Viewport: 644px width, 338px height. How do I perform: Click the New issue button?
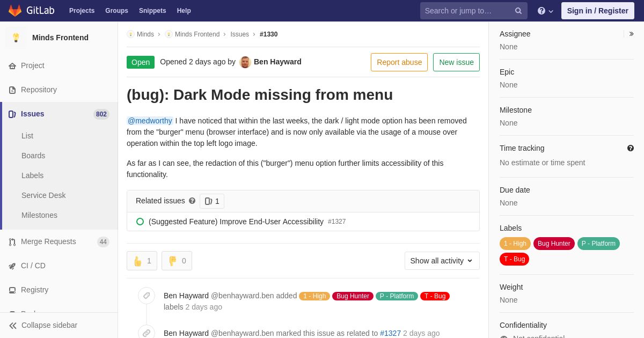(x=456, y=62)
